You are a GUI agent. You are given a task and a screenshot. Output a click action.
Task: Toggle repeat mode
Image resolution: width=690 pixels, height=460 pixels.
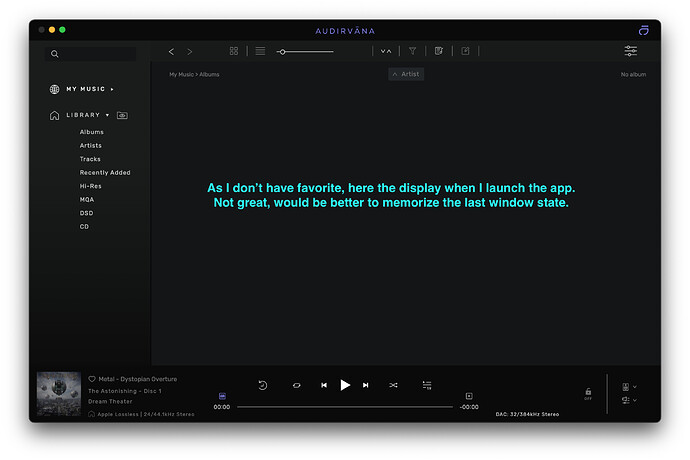click(x=297, y=385)
